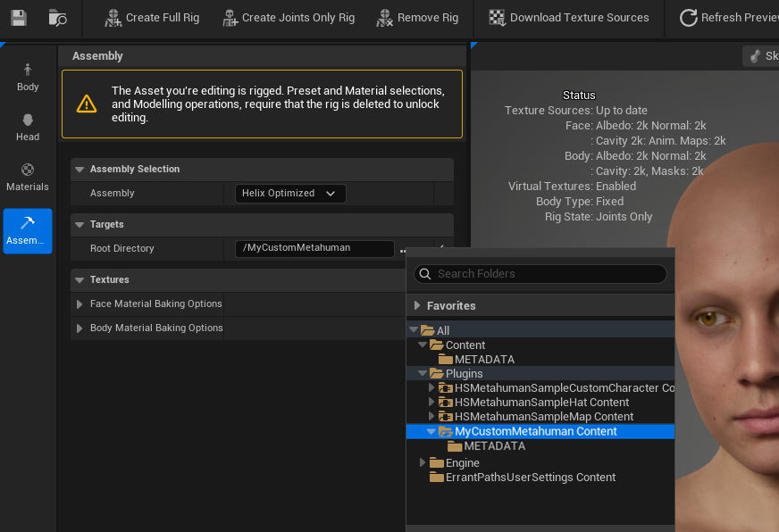The width and height of the screenshot is (779, 532).
Task: Click Refresh Preview toolbar button
Action: pyautogui.click(x=729, y=18)
